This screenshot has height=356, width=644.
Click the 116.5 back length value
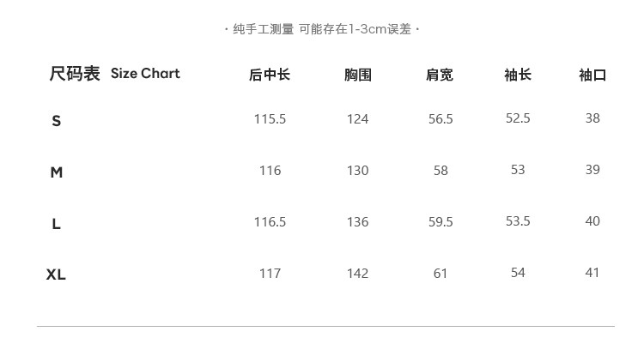[270, 222]
